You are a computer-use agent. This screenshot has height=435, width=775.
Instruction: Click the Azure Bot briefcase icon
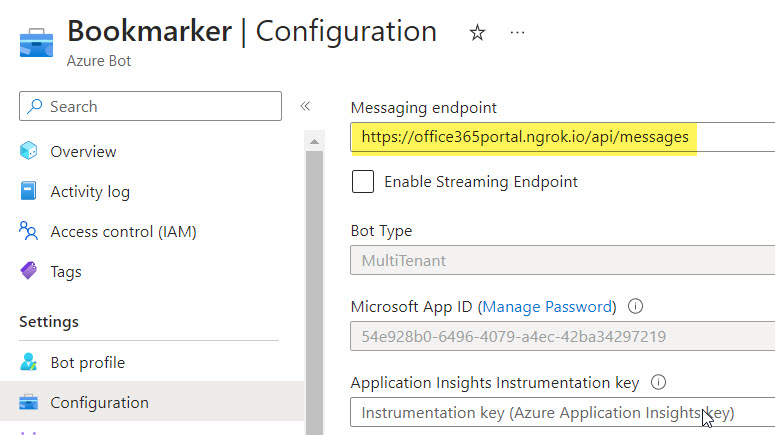pos(36,43)
